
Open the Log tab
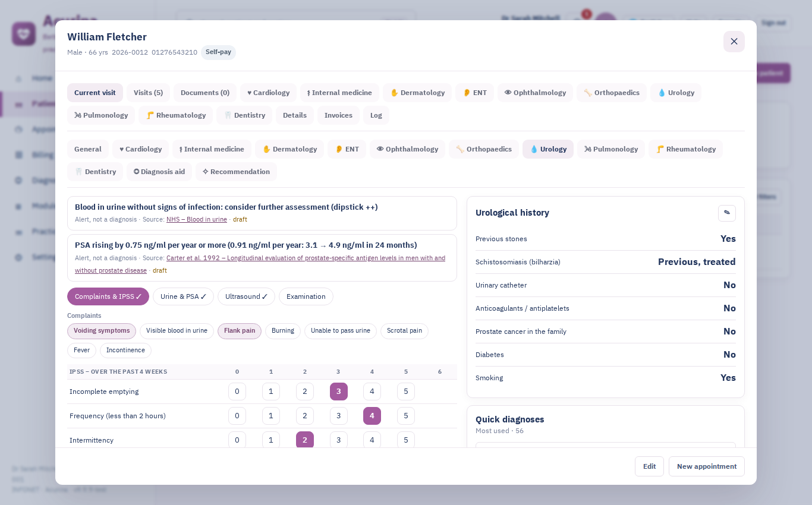(x=376, y=115)
